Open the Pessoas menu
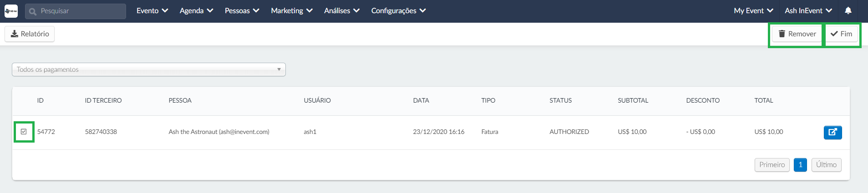Viewport: 868px width, 193px height. 242,10
